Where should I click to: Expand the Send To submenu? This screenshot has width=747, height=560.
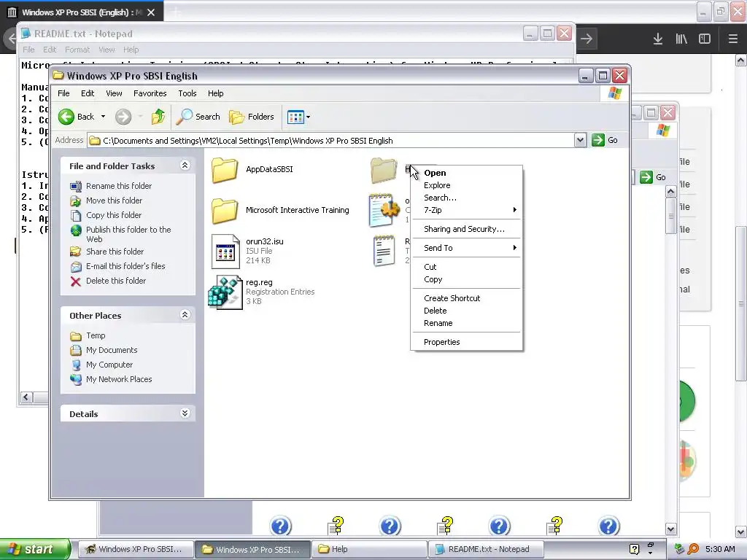tap(466, 248)
